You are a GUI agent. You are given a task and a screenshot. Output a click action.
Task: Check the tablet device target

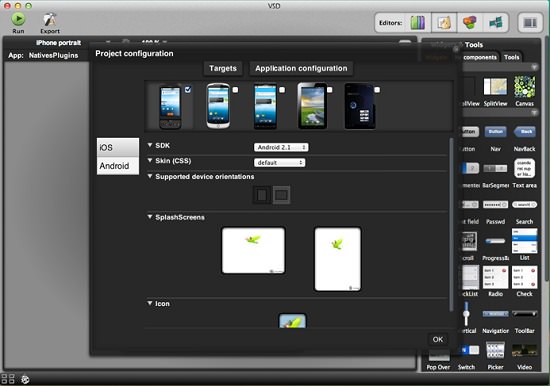pos(330,90)
